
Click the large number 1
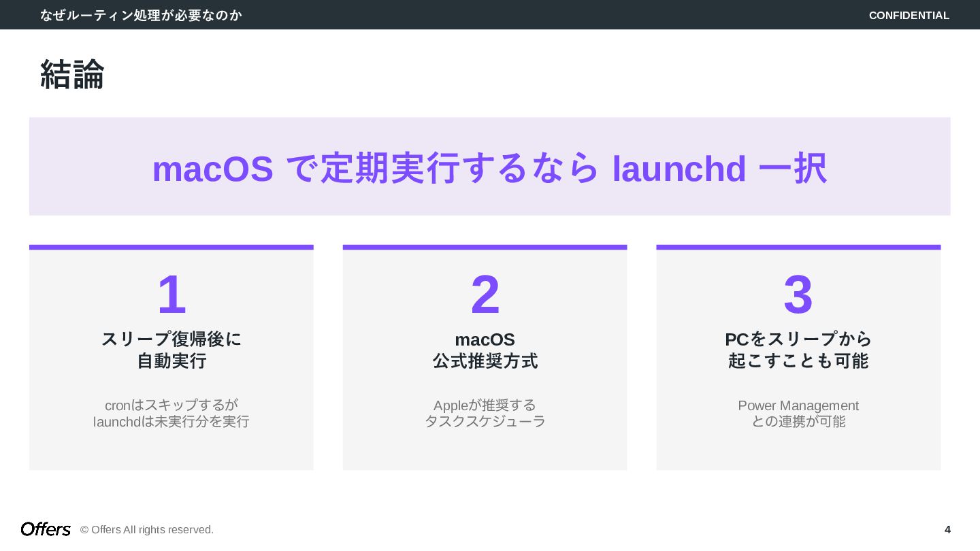click(x=171, y=295)
